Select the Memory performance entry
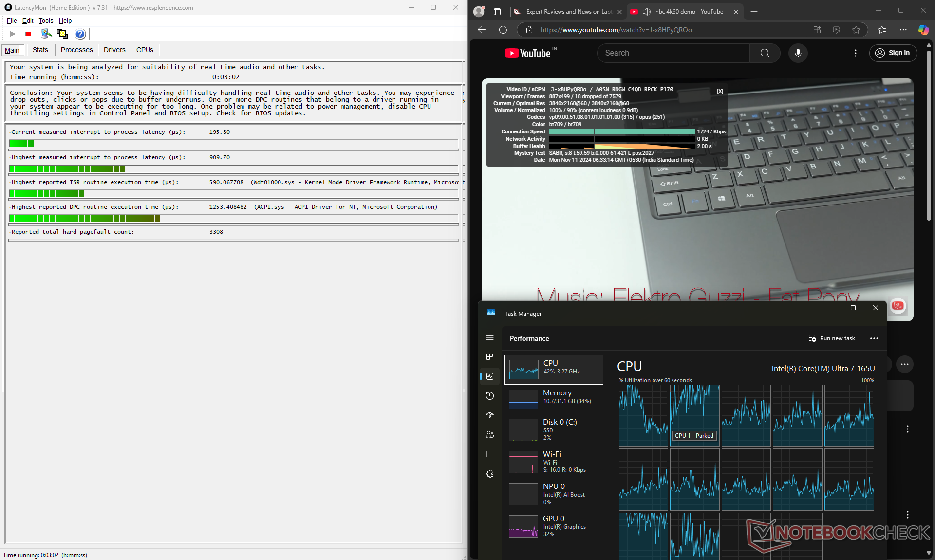This screenshot has height=560, width=935. [554, 398]
